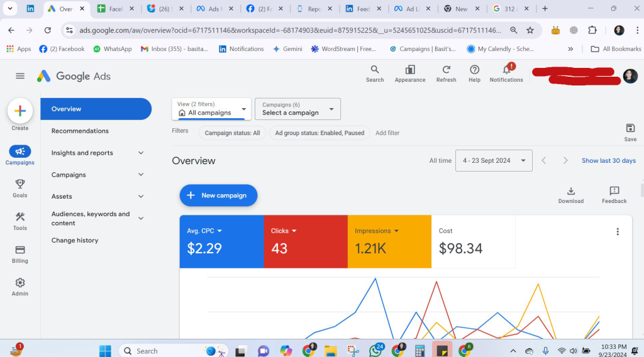Click the Refresh icon
Viewport: 644px width, 357px height.
click(x=446, y=70)
